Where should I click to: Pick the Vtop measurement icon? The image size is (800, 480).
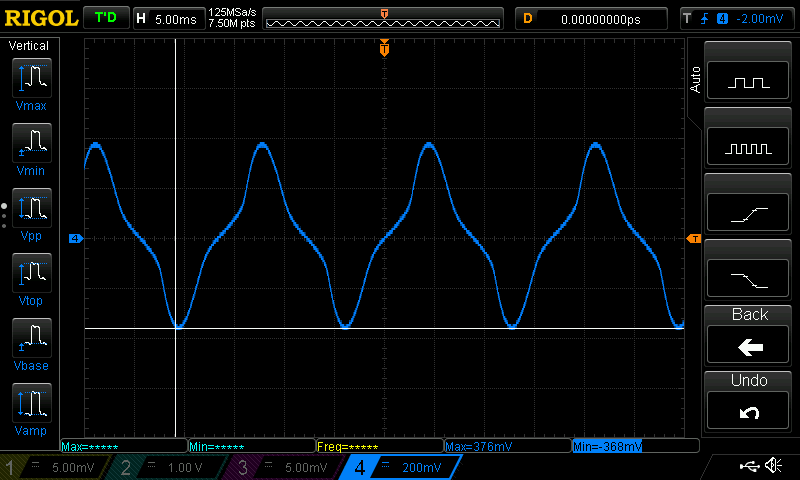point(31,278)
